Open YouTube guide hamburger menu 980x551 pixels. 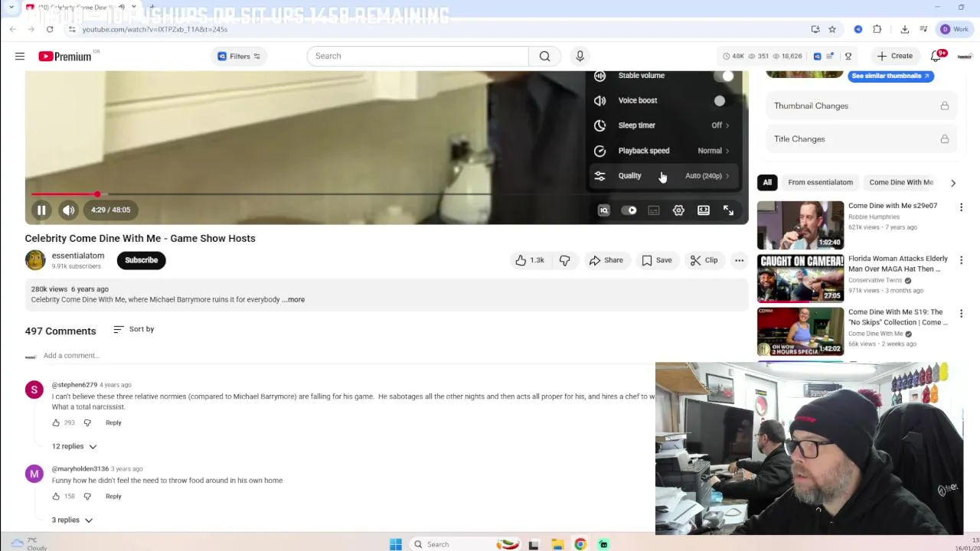[20, 56]
